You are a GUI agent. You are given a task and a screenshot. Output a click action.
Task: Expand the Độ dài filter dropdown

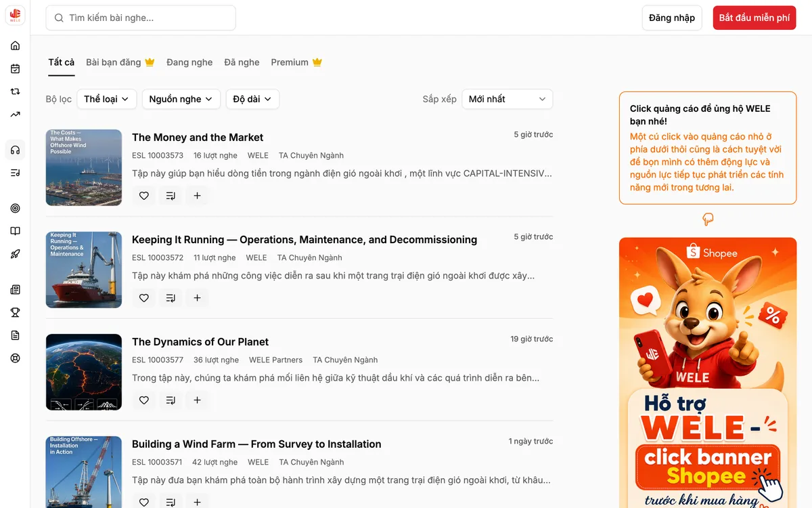tap(252, 99)
